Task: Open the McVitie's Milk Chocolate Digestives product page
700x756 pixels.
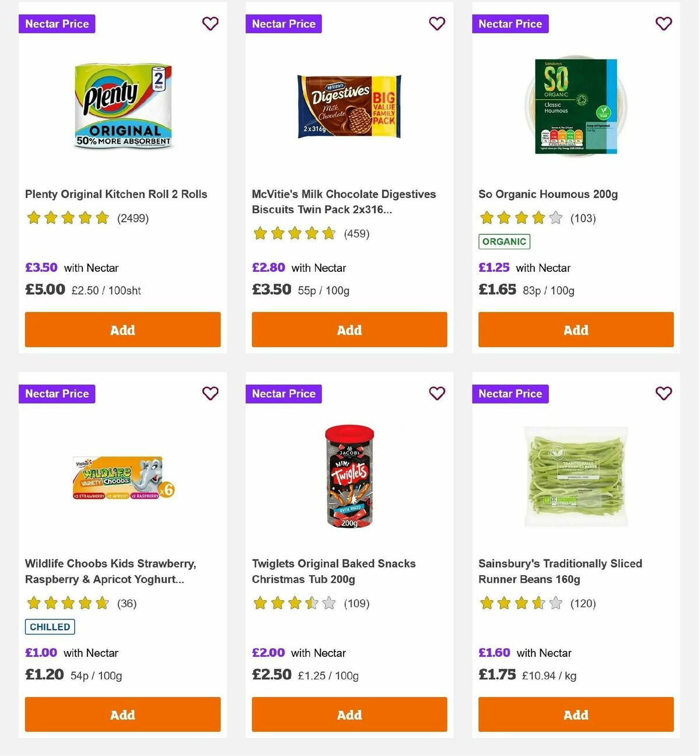Action: 344,202
